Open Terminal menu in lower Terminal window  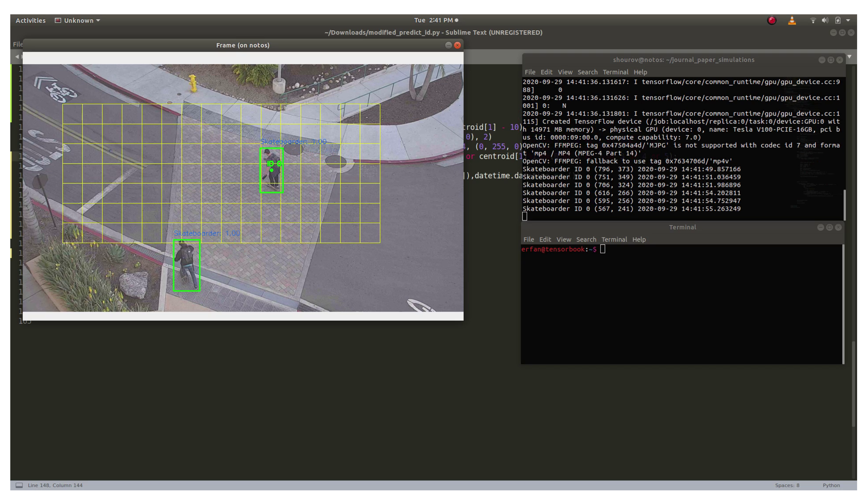pyautogui.click(x=614, y=239)
